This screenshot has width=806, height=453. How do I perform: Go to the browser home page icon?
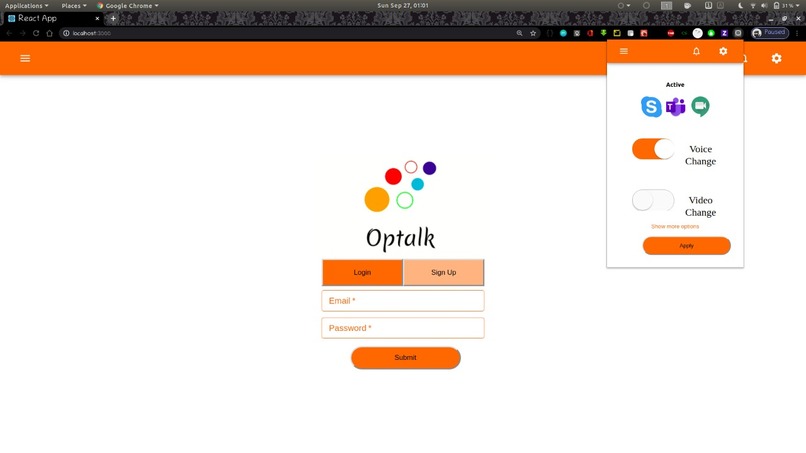[49, 33]
